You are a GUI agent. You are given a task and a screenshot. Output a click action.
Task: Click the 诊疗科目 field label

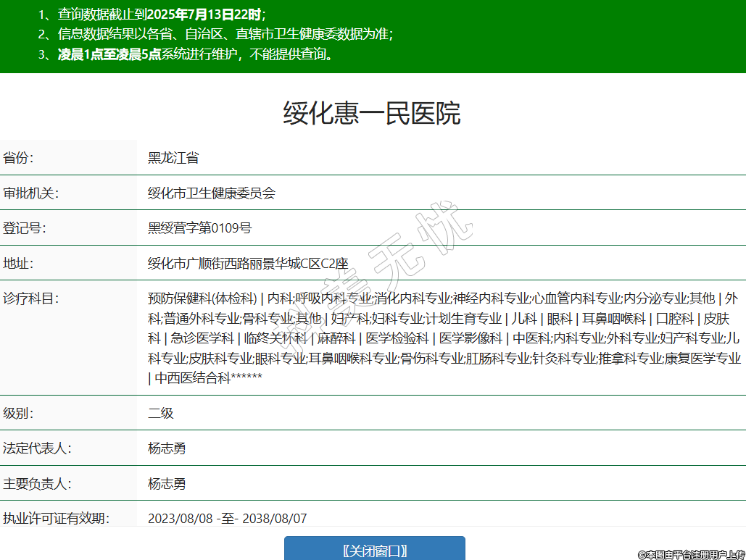(30, 298)
